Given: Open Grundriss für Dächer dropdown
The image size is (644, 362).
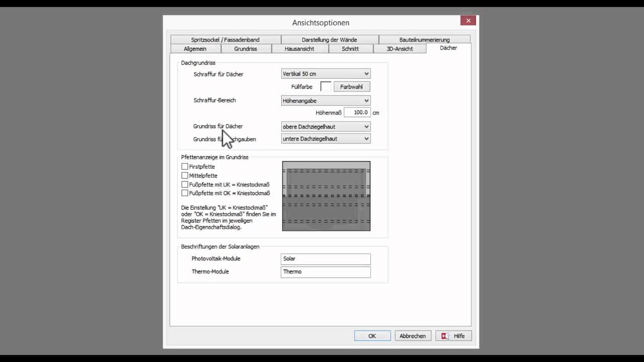Looking at the screenshot, I should point(326,127).
